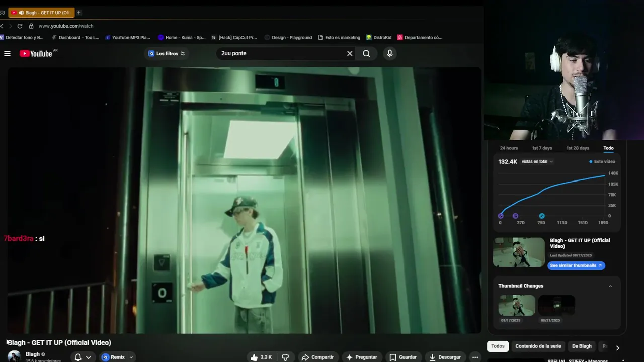
Task: Like the video with the 3.3 K thumbs up
Action: tap(261, 357)
